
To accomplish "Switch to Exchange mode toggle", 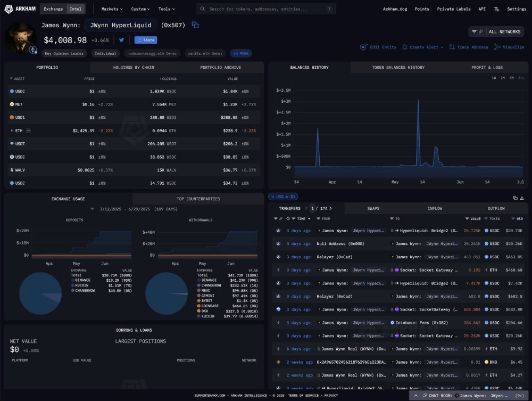I will 53,9.
